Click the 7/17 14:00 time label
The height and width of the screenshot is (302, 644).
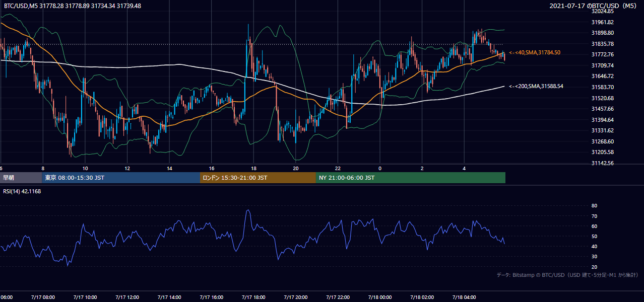click(169, 297)
